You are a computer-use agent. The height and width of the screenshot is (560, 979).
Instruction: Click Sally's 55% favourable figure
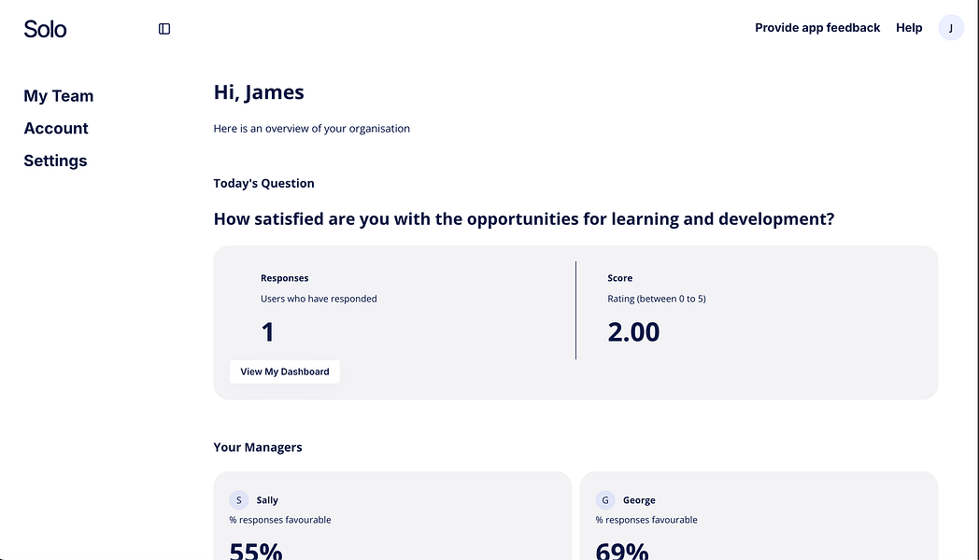coord(256,551)
